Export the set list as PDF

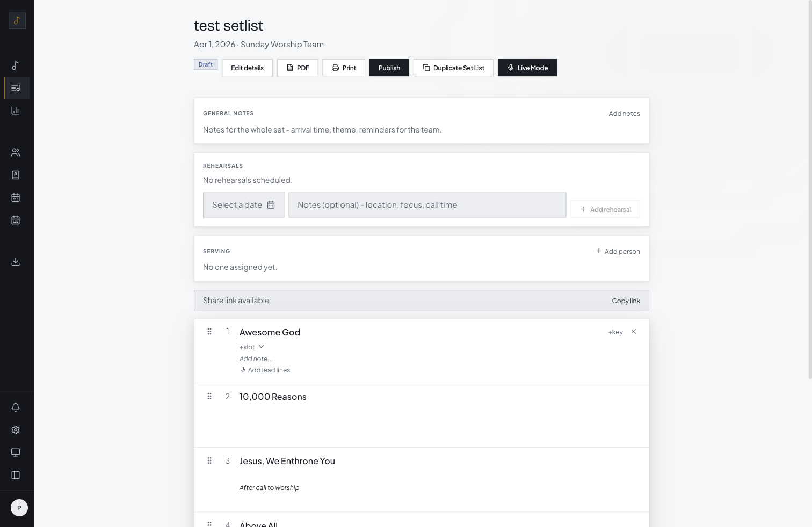click(x=298, y=68)
